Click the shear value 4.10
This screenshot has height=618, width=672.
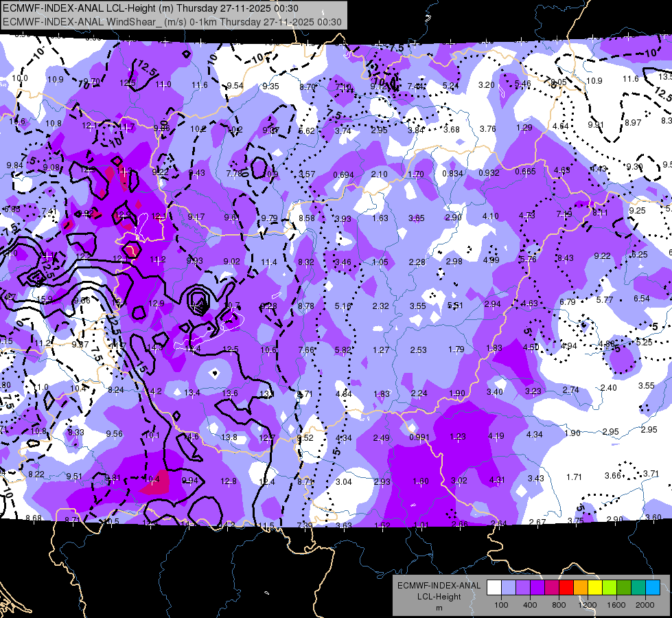click(490, 216)
